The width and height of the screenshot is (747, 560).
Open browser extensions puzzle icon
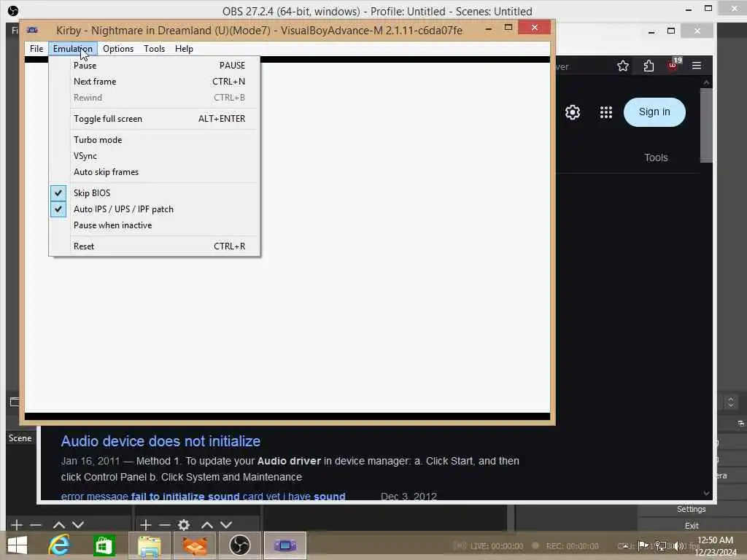tap(649, 66)
